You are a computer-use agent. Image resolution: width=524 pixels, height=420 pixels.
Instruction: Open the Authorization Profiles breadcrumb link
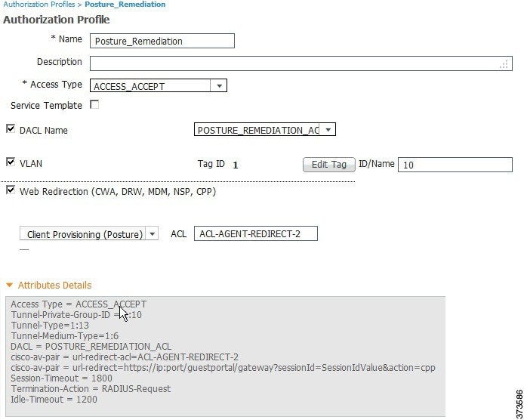39,5
